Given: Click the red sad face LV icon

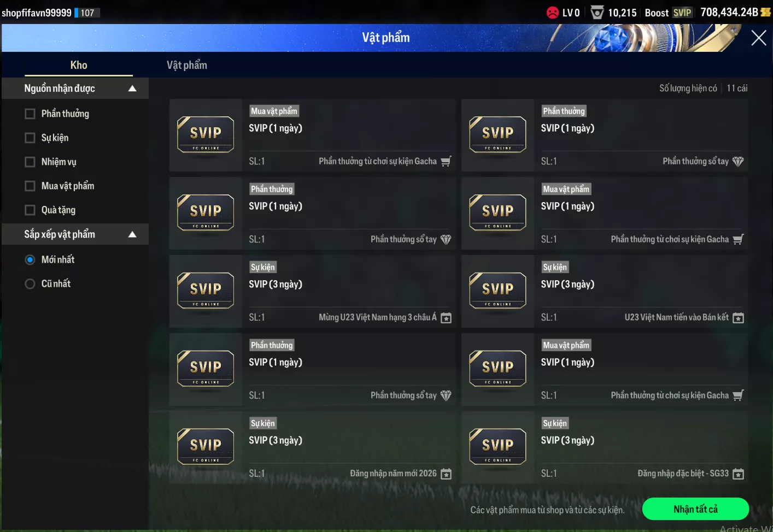Looking at the screenshot, I should 553,12.
